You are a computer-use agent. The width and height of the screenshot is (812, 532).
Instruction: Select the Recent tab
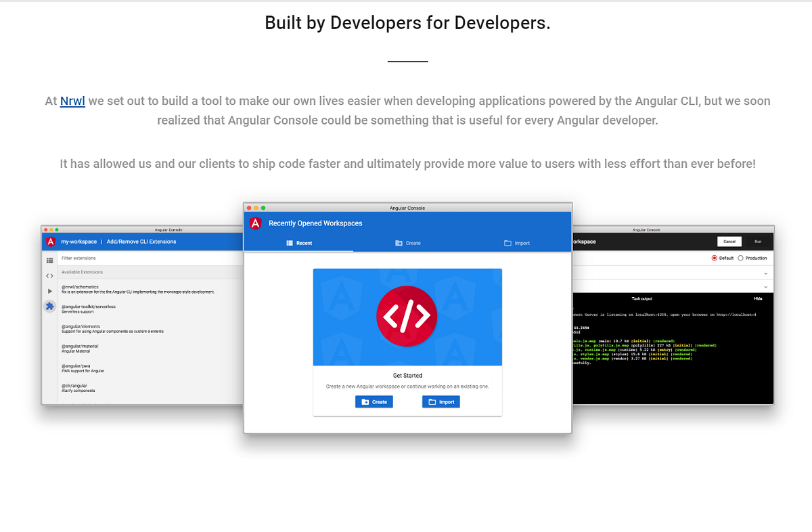(299, 243)
